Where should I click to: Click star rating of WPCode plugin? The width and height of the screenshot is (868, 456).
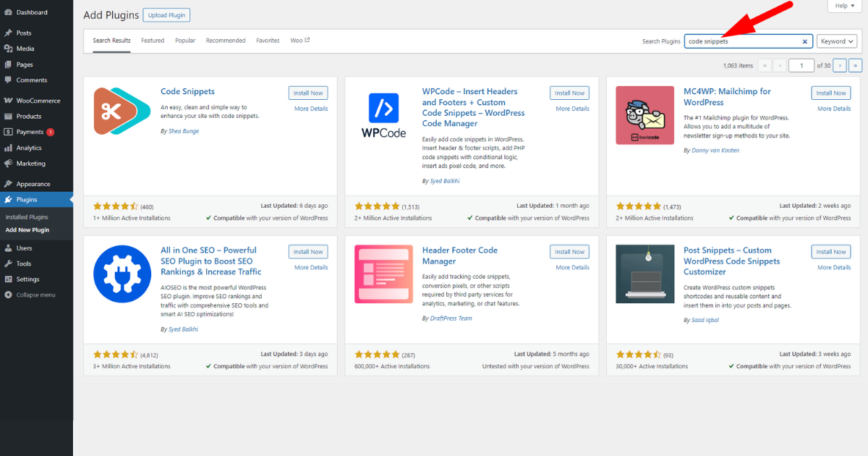tap(378, 206)
